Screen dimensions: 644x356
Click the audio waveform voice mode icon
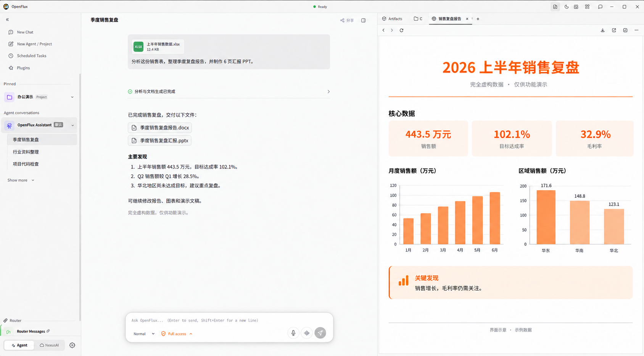tap(307, 333)
